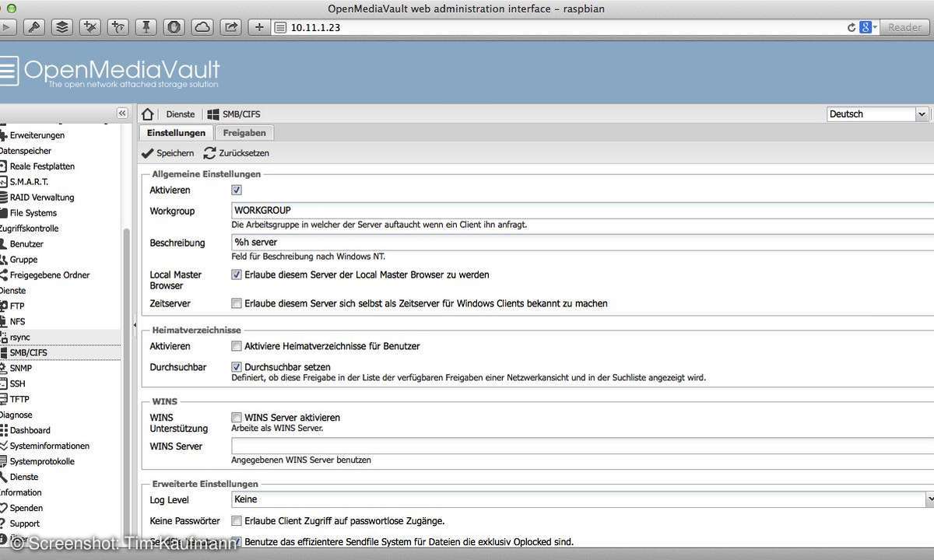934x560 pixels.
Task: Click the Home icon in breadcrumb bar
Action: [x=148, y=114]
